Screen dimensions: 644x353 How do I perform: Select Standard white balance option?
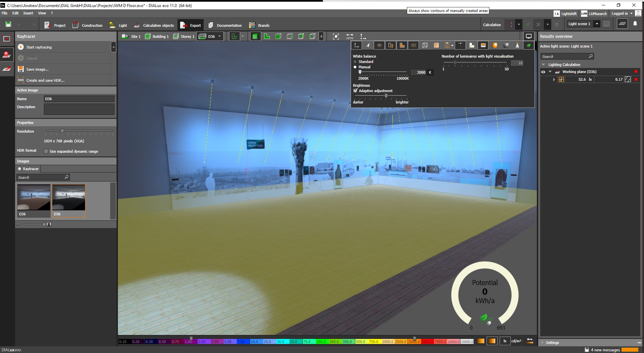[x=355, y=62]
